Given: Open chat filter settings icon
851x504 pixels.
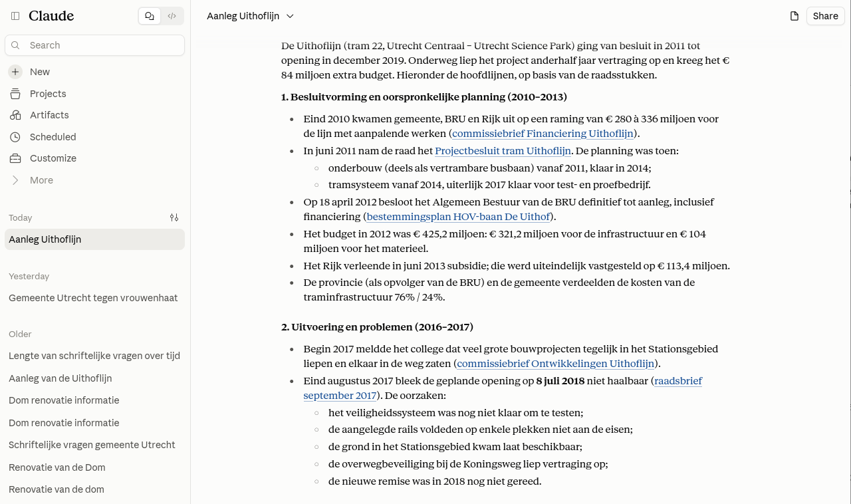Looking at the screenshot, I should [174, 217].
